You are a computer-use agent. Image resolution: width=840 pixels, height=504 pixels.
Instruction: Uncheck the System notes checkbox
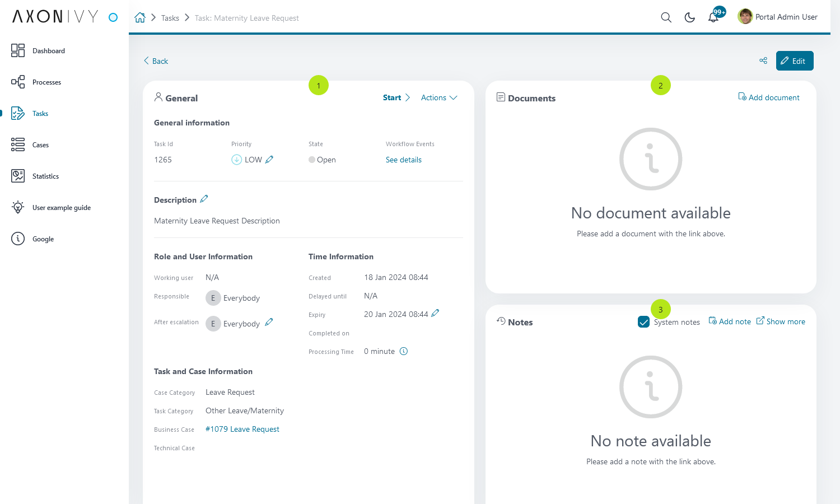644,322
